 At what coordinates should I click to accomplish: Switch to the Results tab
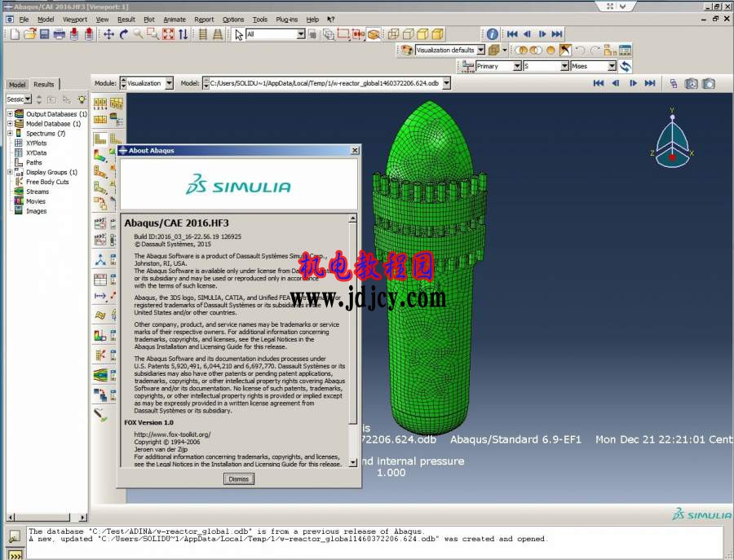pyautogui.click(x=43, y=84)
